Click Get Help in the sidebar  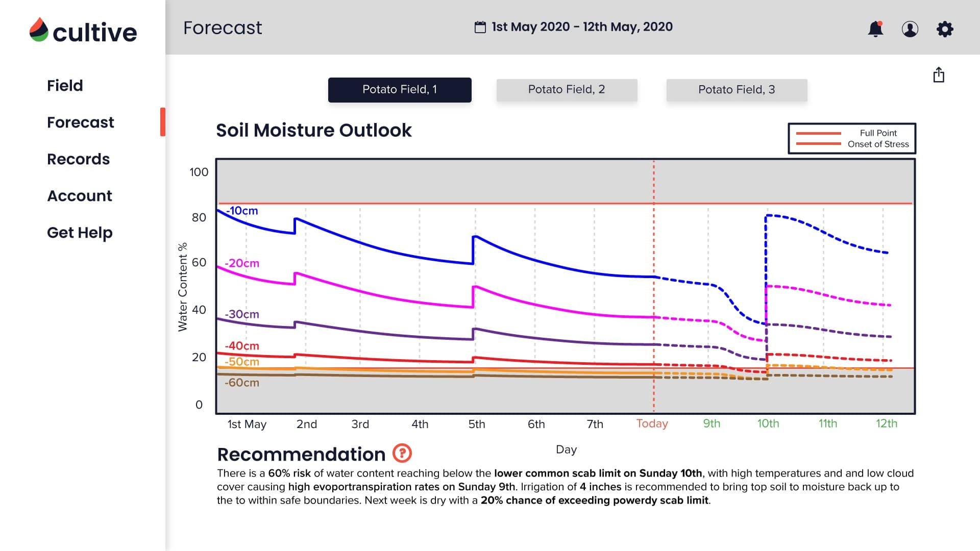(x=80, y=233)
